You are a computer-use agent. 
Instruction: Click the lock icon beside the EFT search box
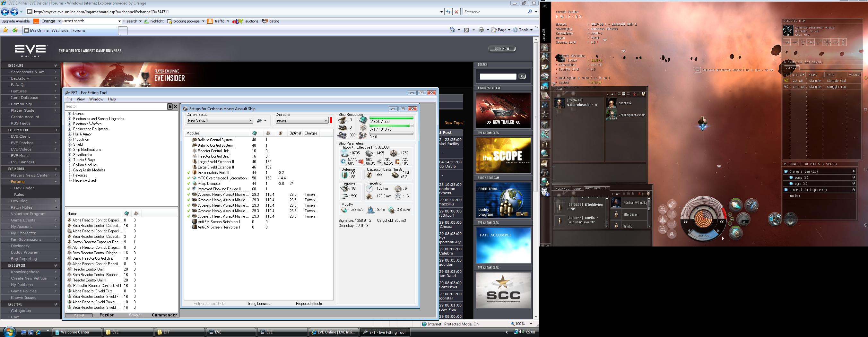coord(170,107)
